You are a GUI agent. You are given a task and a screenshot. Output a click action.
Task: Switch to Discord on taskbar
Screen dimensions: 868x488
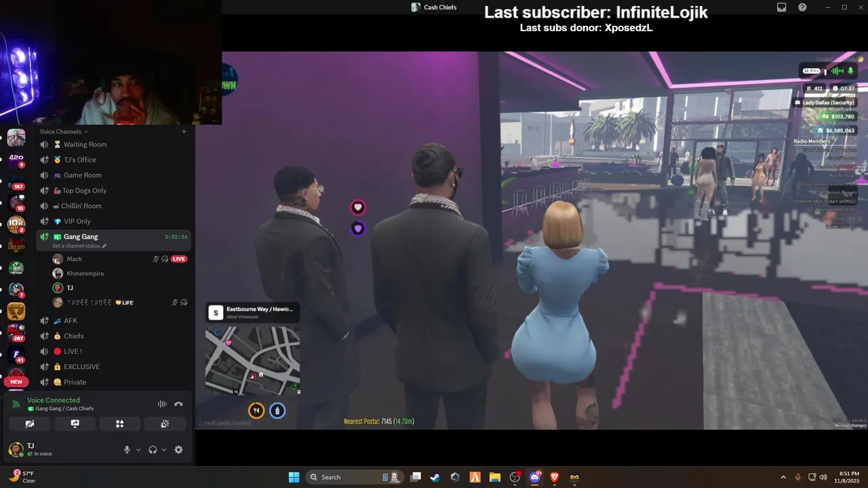[x=535, y=477]
